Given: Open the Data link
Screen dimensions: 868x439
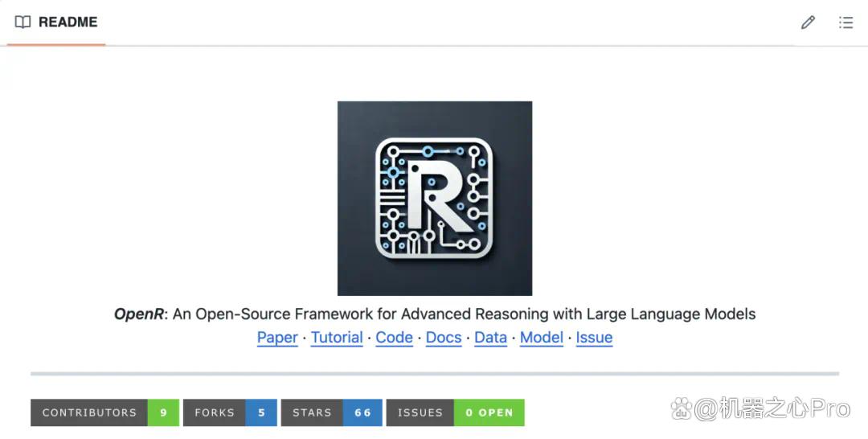Looking at the screenshot, I should 490,337.
